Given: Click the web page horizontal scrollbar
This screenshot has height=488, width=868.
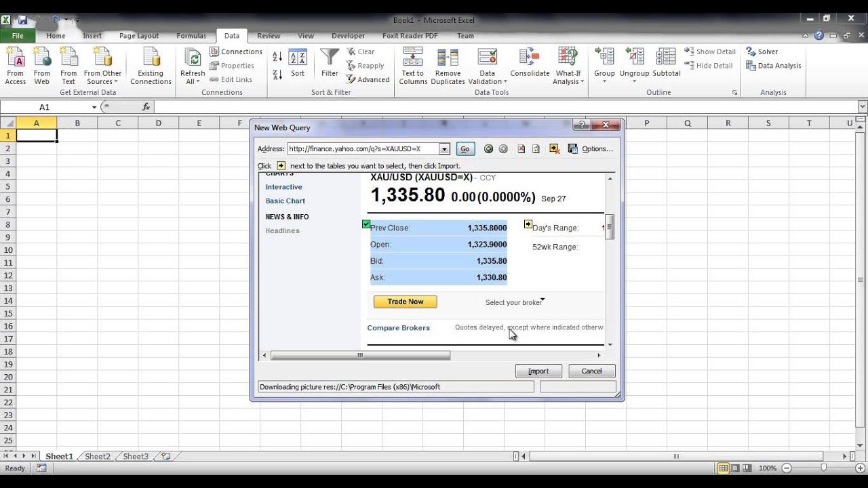Looking at the screenshot, I should (x=360, y=355).
